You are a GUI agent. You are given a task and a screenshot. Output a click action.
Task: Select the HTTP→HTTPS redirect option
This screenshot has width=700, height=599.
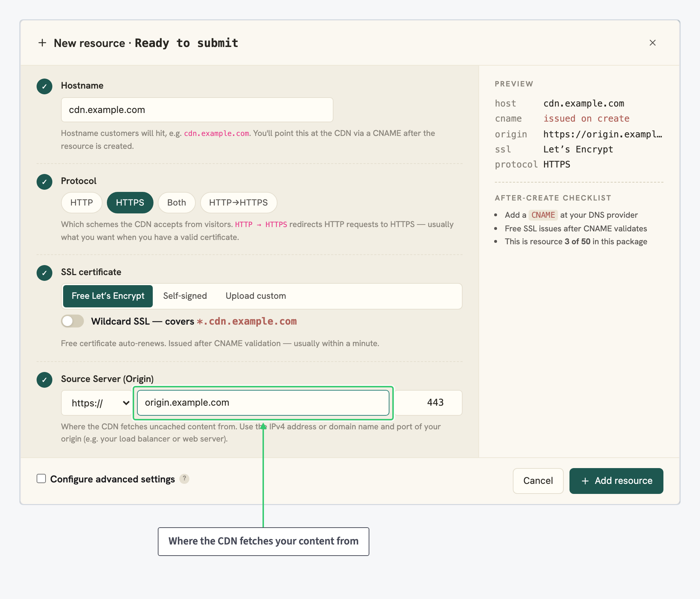(238, 203)
